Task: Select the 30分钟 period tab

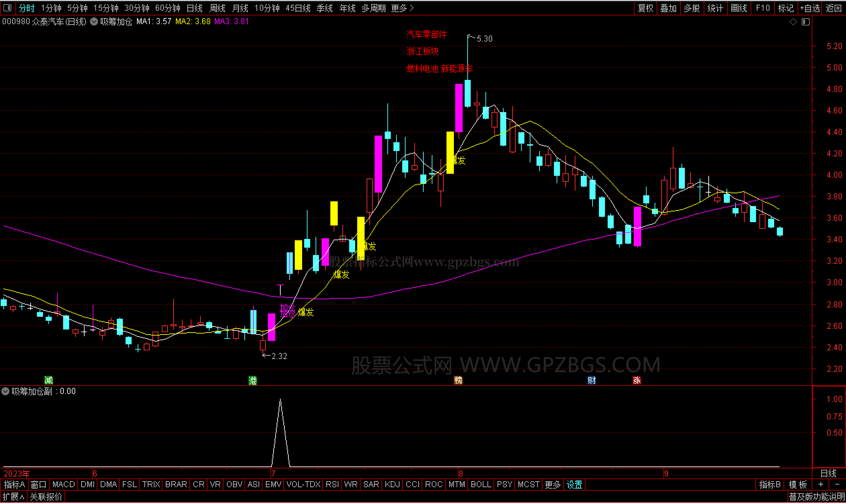Action: click(137, 8)
